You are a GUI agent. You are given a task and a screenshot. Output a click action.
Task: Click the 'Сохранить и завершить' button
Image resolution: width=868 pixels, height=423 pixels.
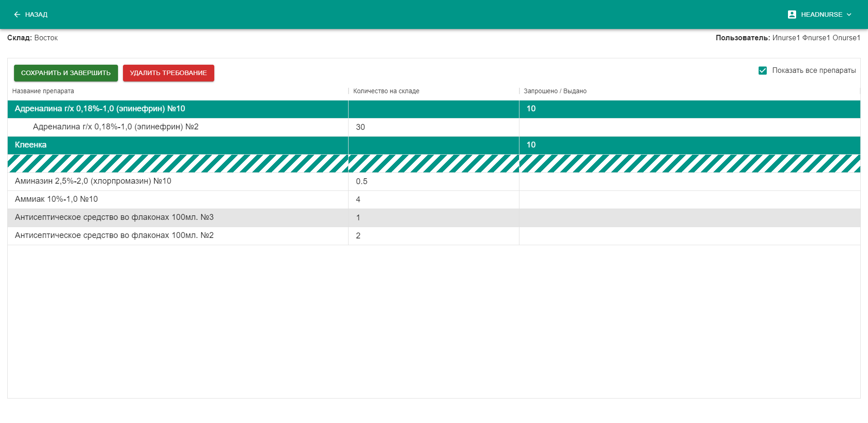(x=66, y=73)
